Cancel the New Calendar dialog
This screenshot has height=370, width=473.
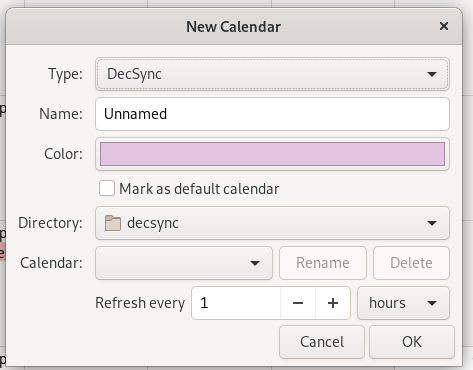[322, 342]
